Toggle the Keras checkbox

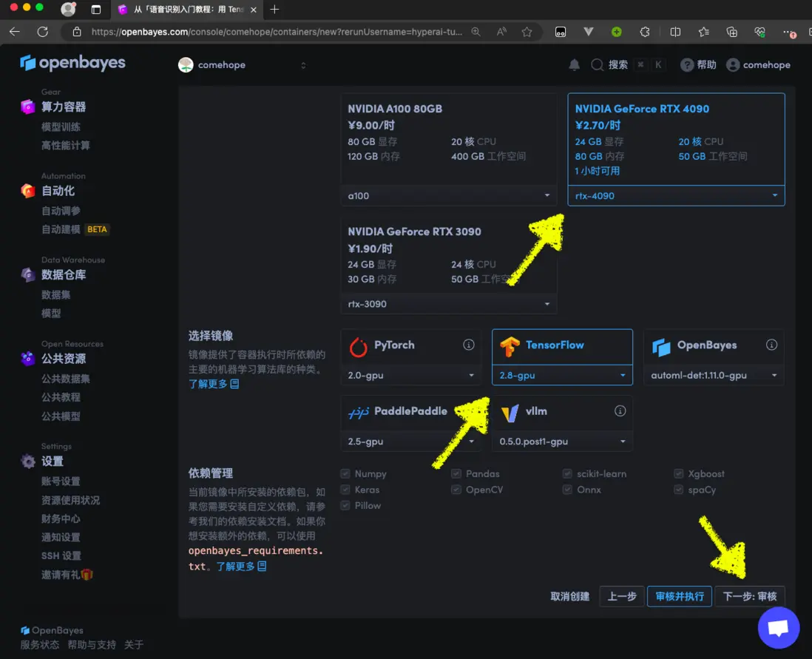(x=345, y=490)
